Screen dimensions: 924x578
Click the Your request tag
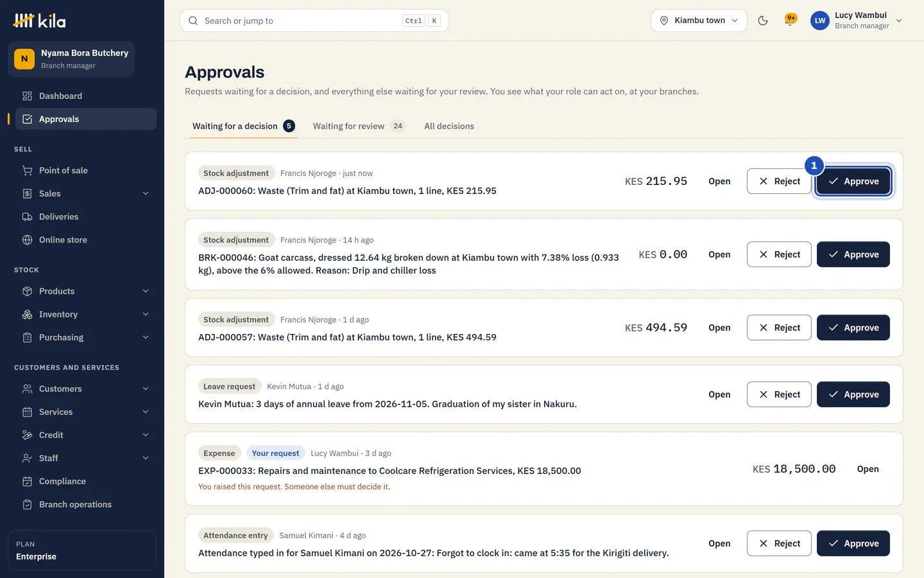(275, 453)
